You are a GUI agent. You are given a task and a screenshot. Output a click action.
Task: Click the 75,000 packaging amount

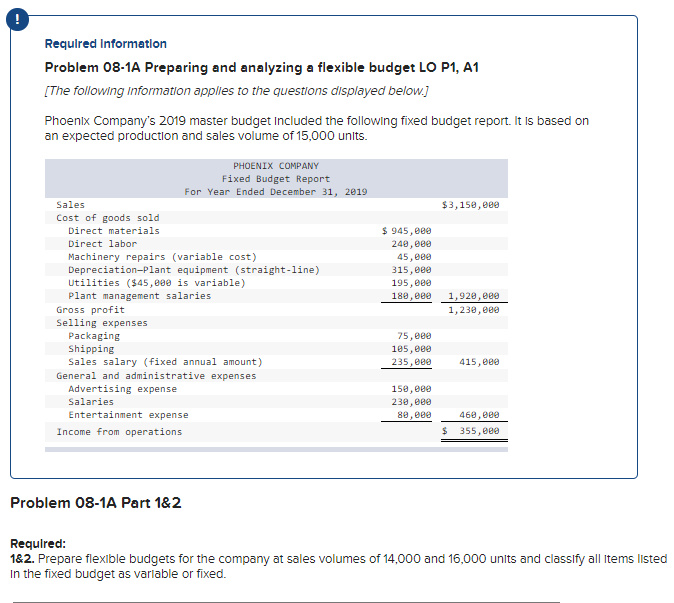[x=414, y=336]
